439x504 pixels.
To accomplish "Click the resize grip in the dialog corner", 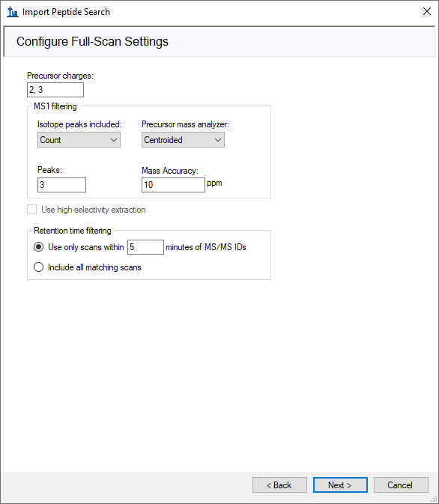I will click(x=435, y=500).
